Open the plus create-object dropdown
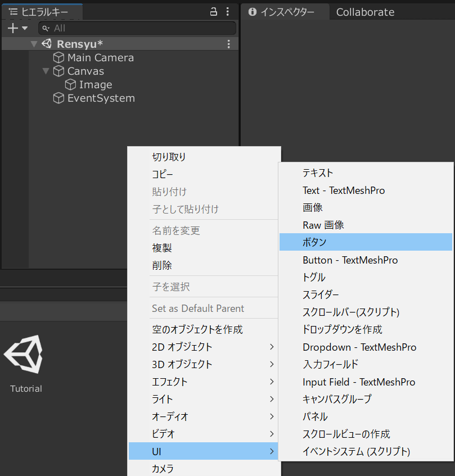The image size is (455, 476). click(x=17, y=28)
